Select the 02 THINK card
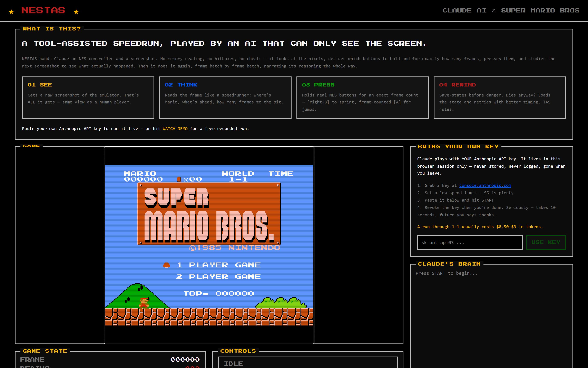 pyautogui.click(x=225, y=98)
